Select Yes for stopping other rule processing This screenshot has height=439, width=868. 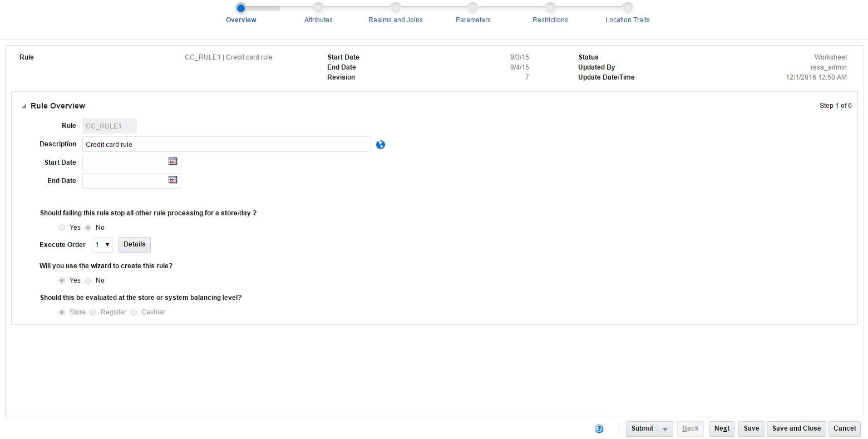[x=62, y=227]
